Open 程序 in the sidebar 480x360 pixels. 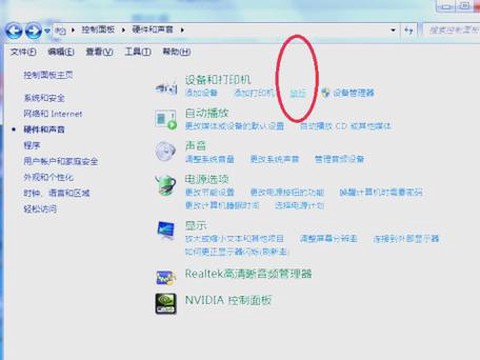32,145
